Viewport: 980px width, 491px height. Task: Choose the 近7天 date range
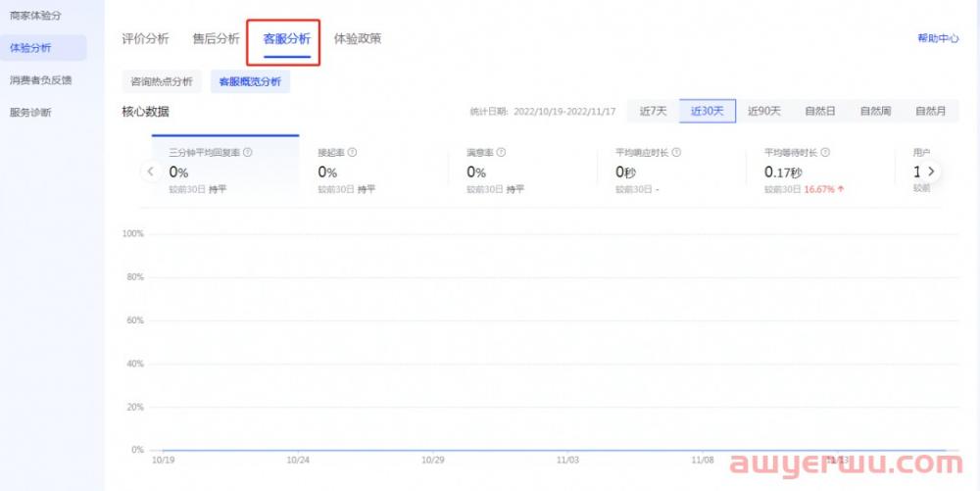pos(653,111)
